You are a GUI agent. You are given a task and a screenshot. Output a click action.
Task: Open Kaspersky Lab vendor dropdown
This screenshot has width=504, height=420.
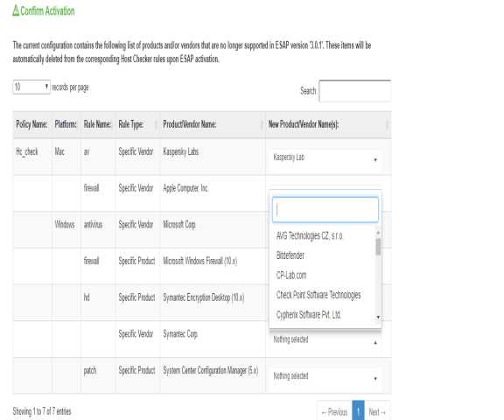(325, 157)
